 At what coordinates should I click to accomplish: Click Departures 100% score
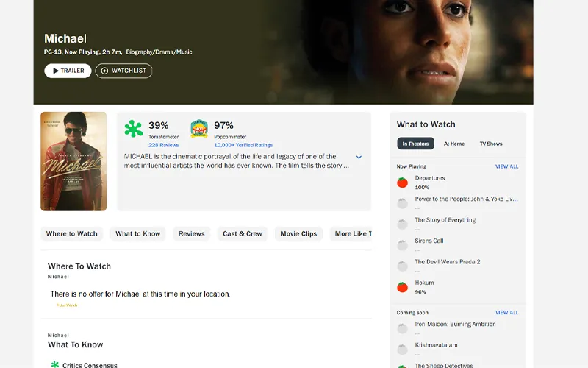pyautogui.click(x=422, y=188)
